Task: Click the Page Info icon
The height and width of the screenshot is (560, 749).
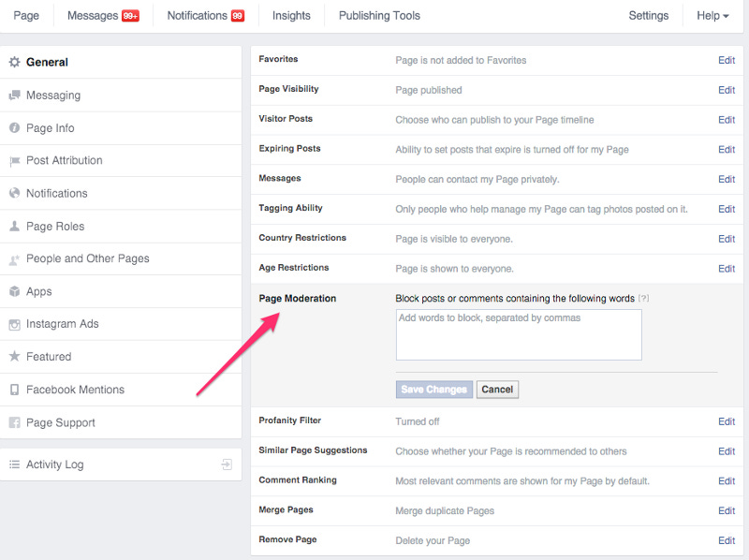Action: click(x=15, y=127)
